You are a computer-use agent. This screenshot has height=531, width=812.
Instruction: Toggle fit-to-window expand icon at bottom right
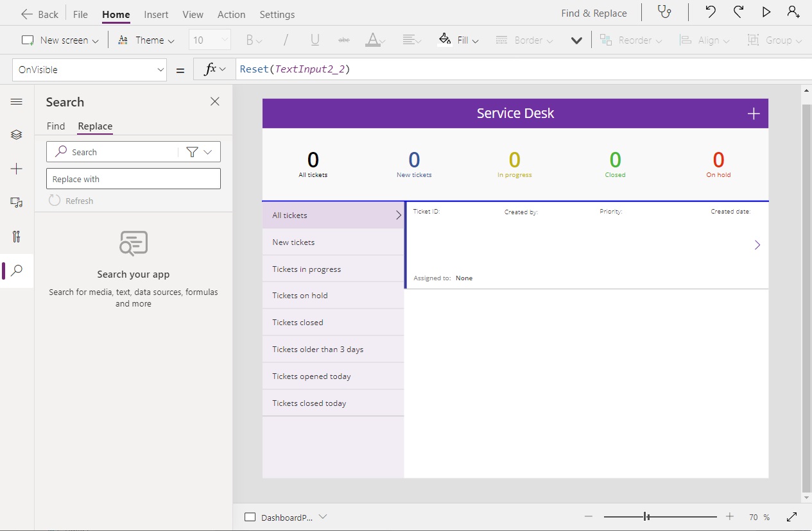click(x=791, y=517)
